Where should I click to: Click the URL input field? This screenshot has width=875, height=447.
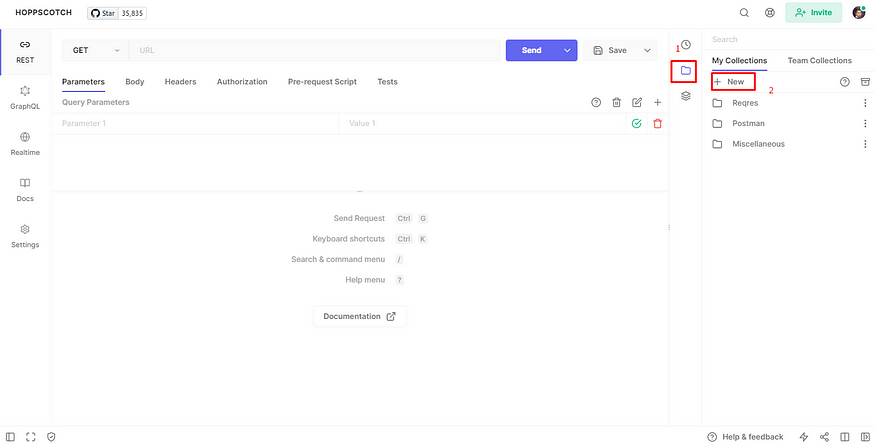(315, 50)
